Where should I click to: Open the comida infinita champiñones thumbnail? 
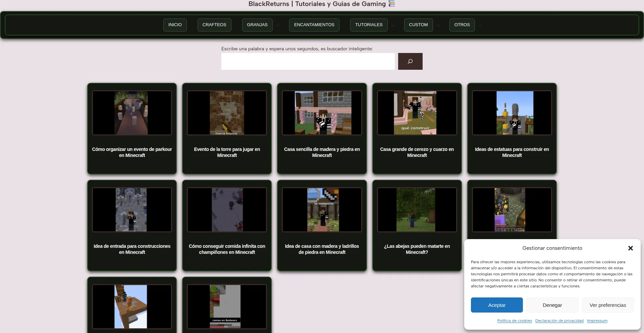tap(227, 210)
